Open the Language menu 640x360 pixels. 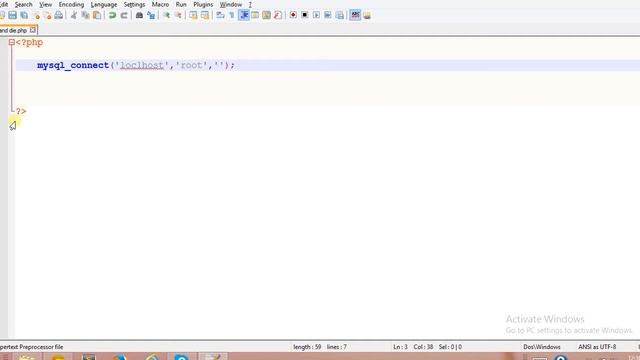tap(104, 4)
